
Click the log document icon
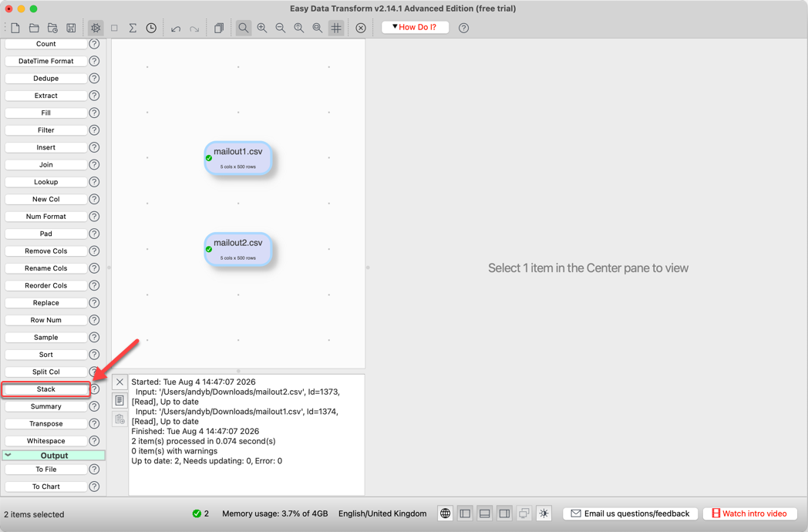[120, 401]
